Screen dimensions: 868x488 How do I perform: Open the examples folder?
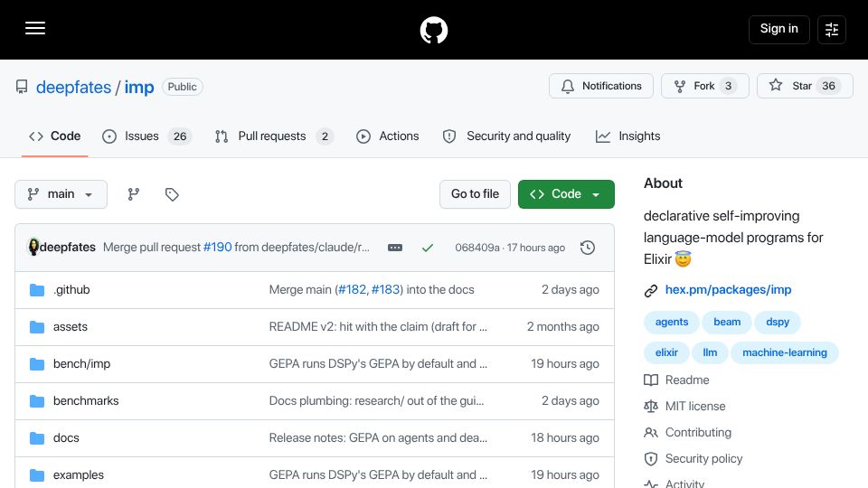[79, 475]
